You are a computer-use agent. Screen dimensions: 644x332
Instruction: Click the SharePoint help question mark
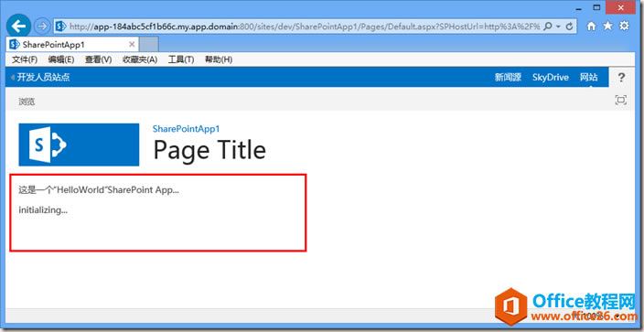tap(621, 77)
